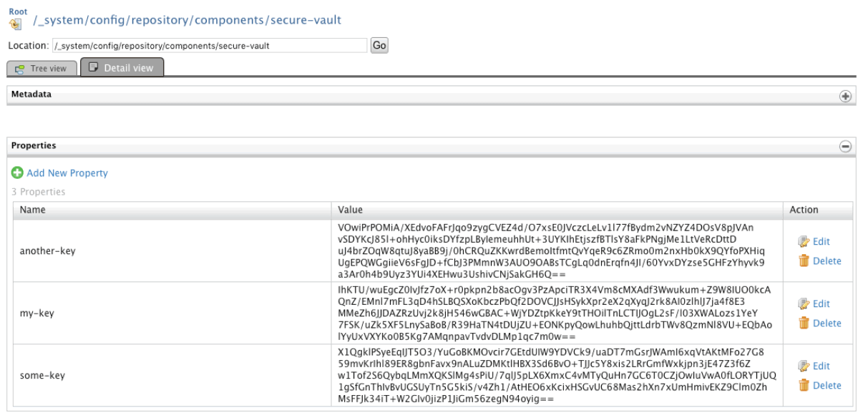Delete the my-key property
868x418 pixels.
pyautogui.click(x=826, y=324)
